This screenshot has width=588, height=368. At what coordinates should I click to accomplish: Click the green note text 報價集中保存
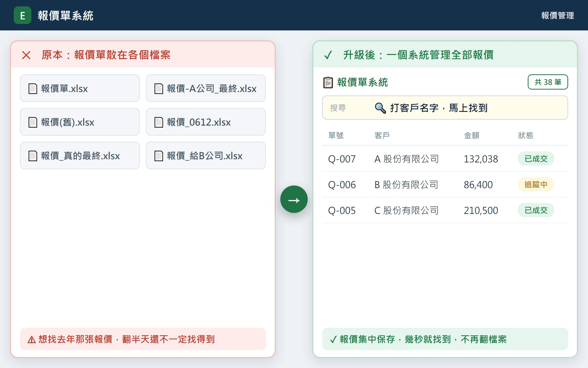(x=367, y=339)
